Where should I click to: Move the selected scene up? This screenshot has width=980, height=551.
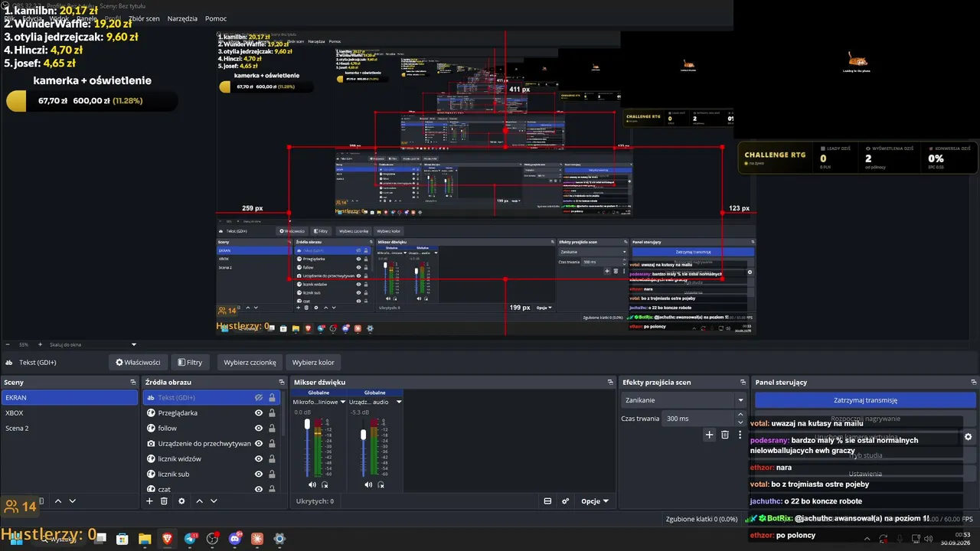click(x=58, y=501)
